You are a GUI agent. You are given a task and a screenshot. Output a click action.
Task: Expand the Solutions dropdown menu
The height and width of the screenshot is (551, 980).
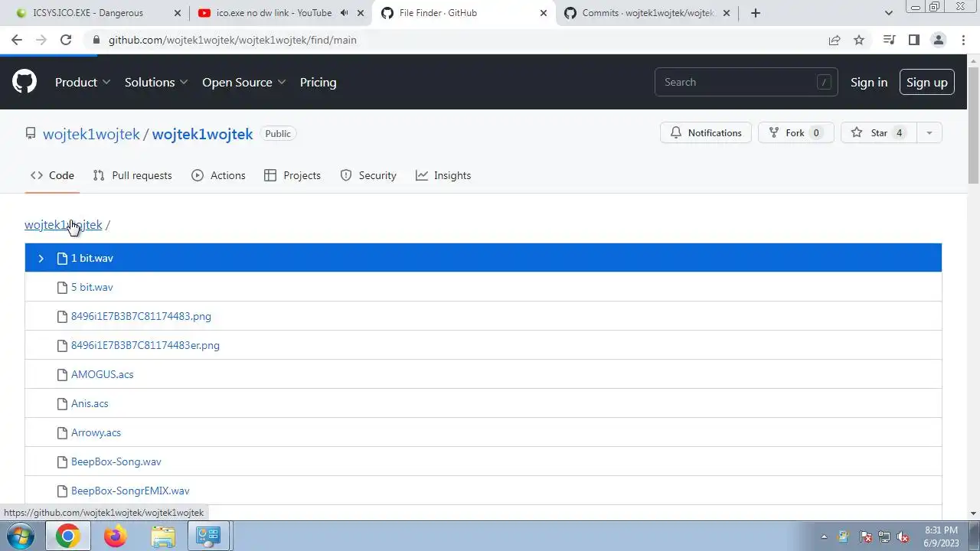pos(157,82)
